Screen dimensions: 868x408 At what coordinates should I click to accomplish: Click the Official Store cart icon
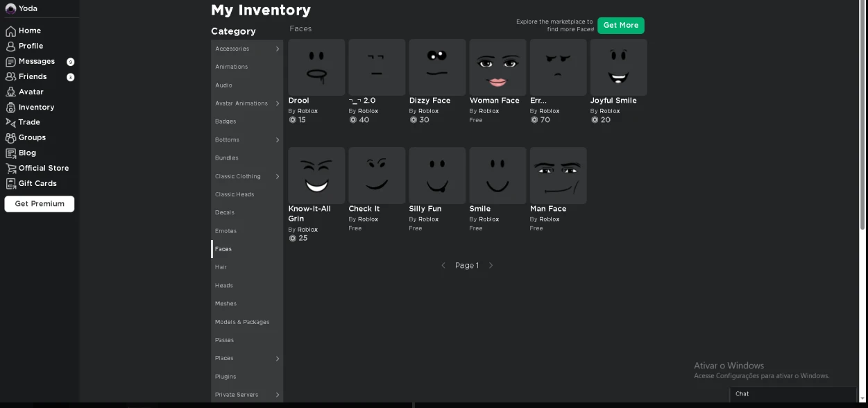[10, 169]
